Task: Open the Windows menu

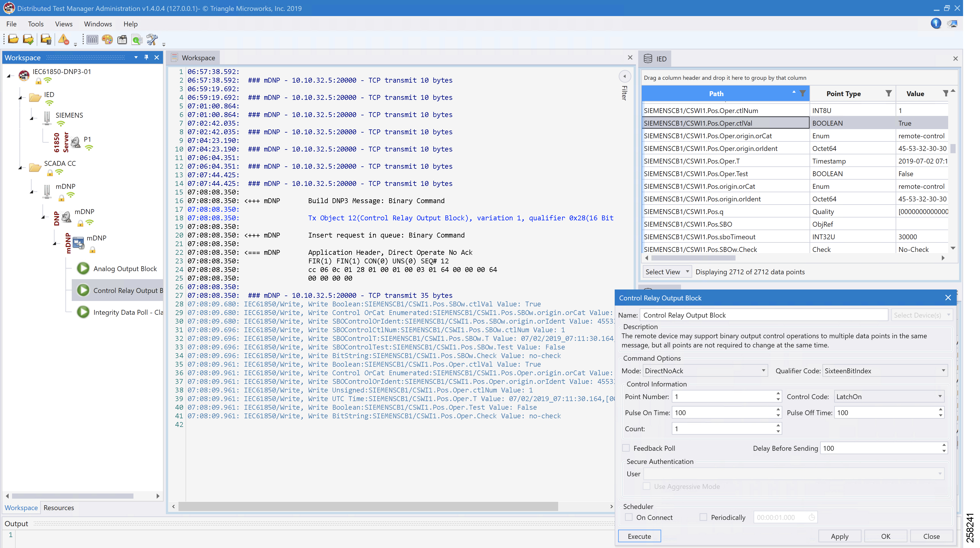Action: [98, 24]
